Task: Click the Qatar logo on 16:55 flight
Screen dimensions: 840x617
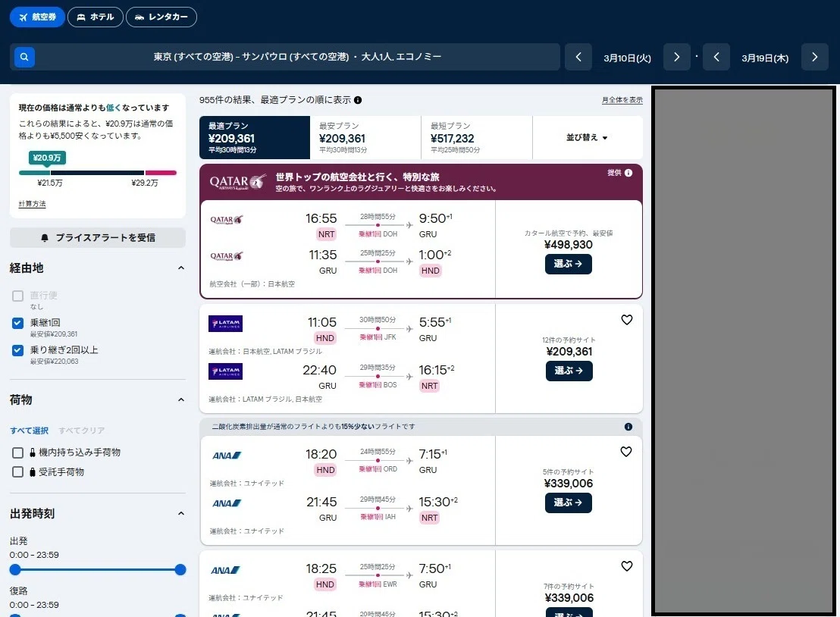Action: click(227, 220)
